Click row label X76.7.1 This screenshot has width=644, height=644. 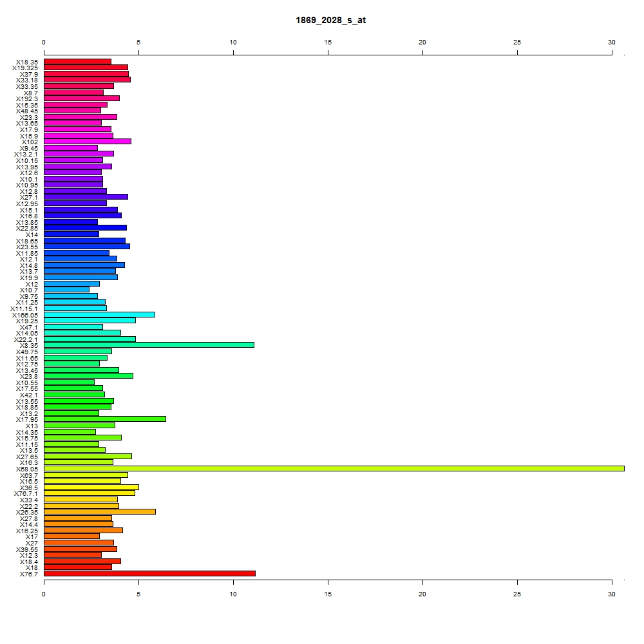coord(26,494)
